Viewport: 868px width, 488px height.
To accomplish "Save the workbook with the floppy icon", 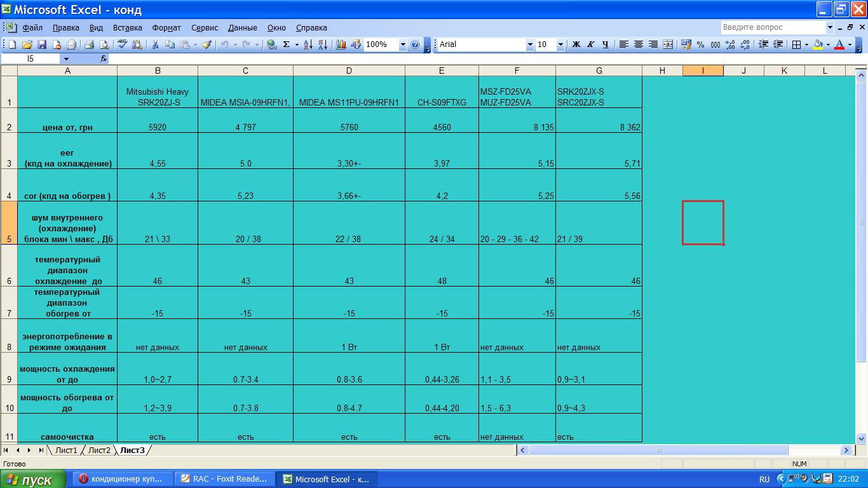I will 42,44.
